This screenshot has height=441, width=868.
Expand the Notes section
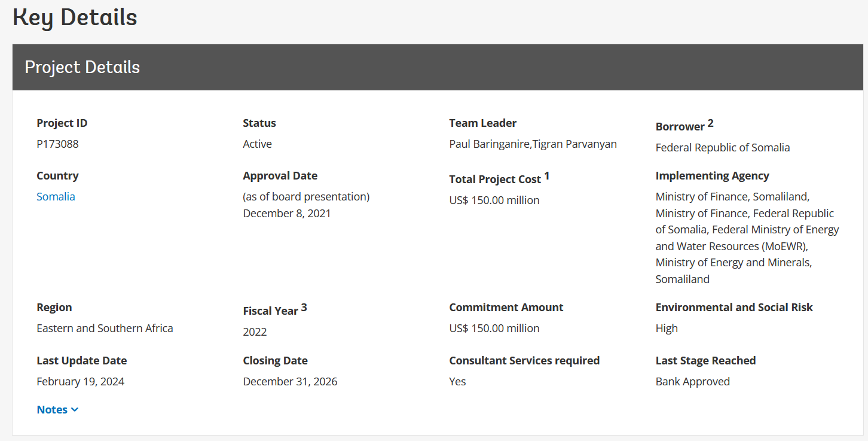[x=52, y=410]
